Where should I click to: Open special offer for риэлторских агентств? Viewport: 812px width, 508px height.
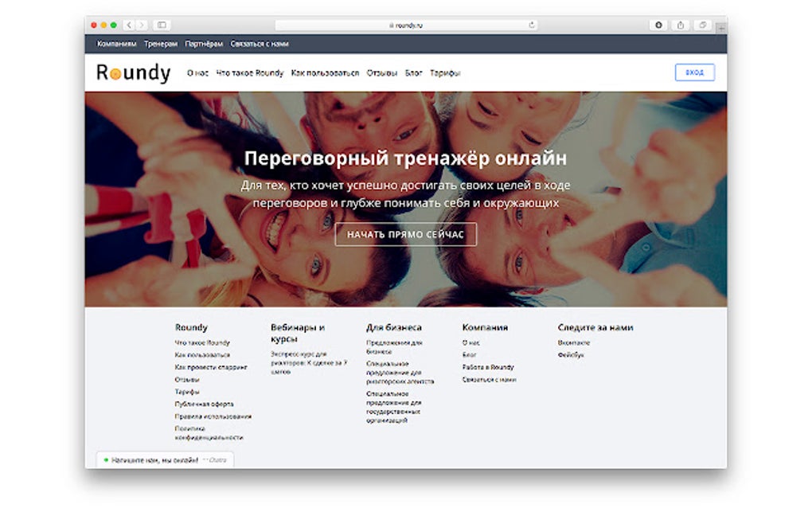[400, 373]
